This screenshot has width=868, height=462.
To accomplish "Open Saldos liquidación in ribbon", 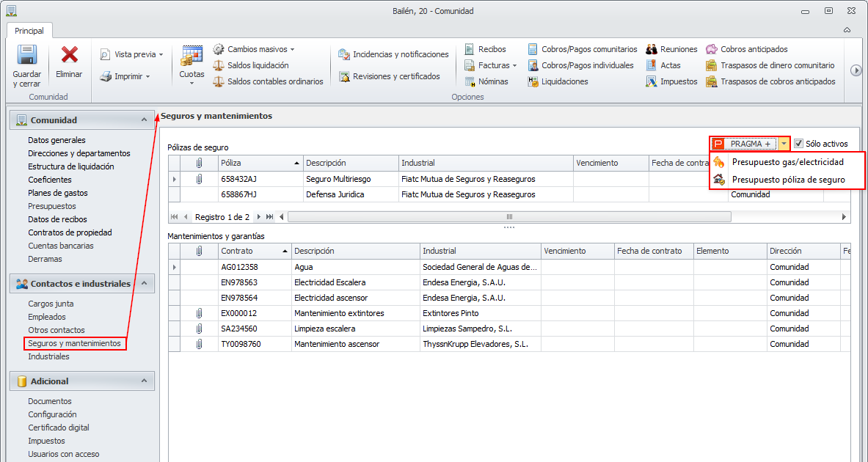I will point(259,65).
